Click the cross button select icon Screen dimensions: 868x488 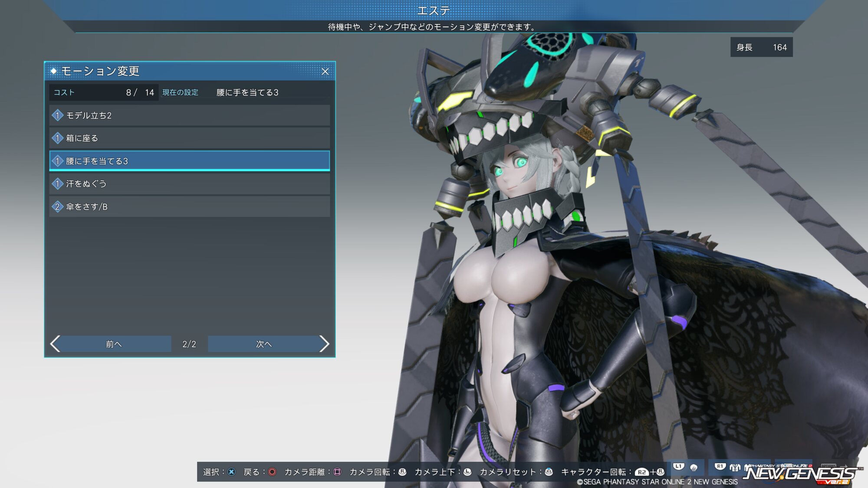click(x=231, y=472)
